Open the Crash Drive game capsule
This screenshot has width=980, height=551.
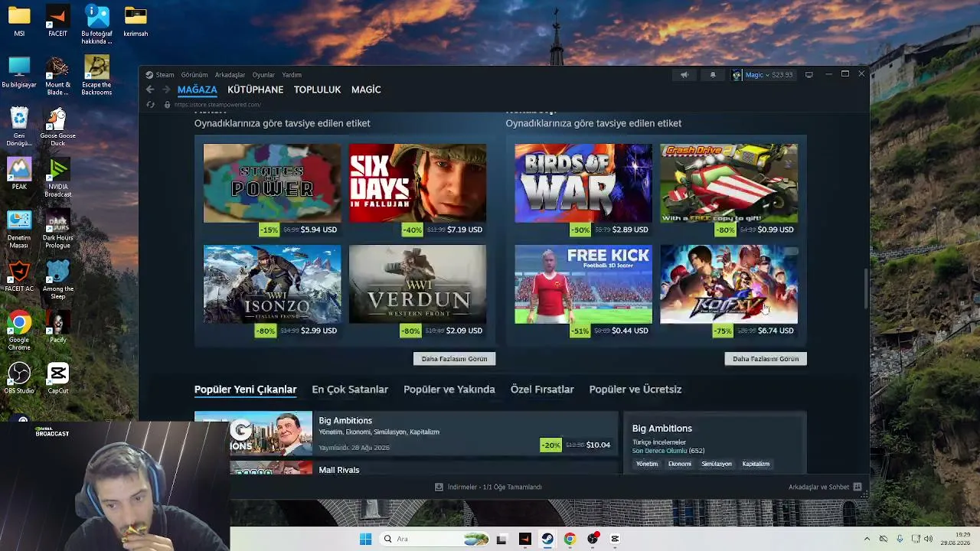point(729,184)
